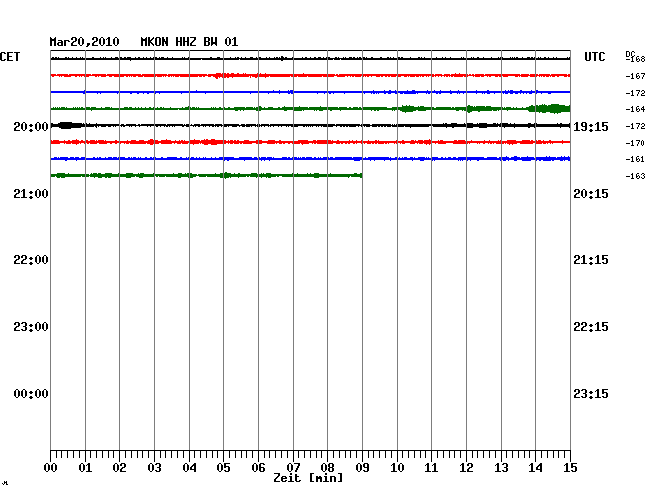The image size is (650, 494).
Task: Select the 20:00 CET time label
Action: pos(31,126)
